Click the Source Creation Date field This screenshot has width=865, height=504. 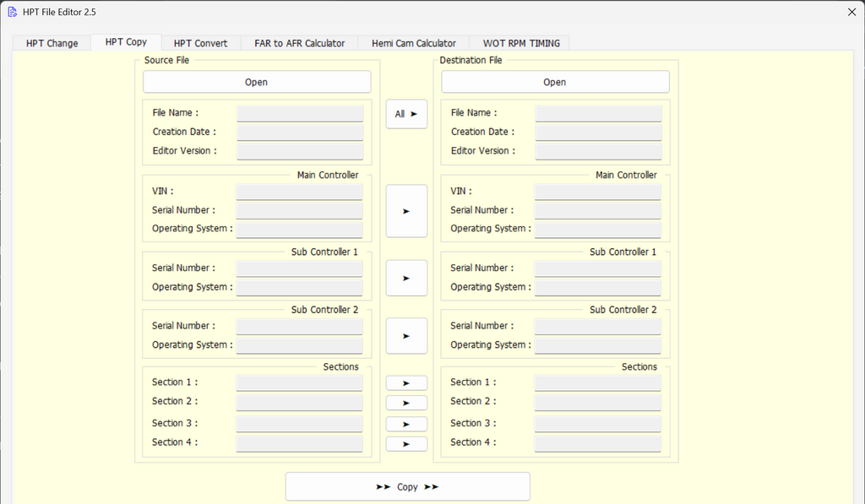pyautogui.click(x=300, y=133)
